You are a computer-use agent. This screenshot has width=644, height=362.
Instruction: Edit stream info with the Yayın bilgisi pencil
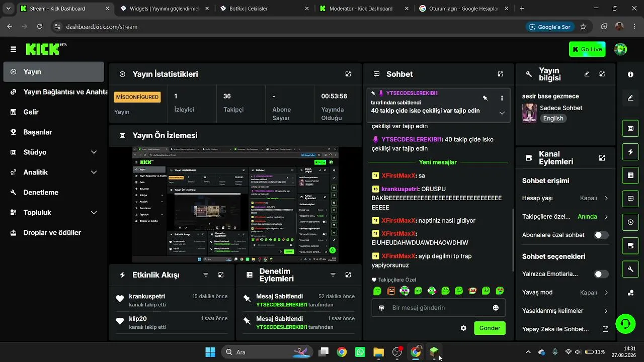click(x=587, y=74)
